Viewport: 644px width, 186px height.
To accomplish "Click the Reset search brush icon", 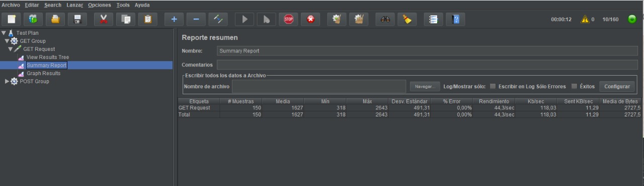I will tap(408, 19).
